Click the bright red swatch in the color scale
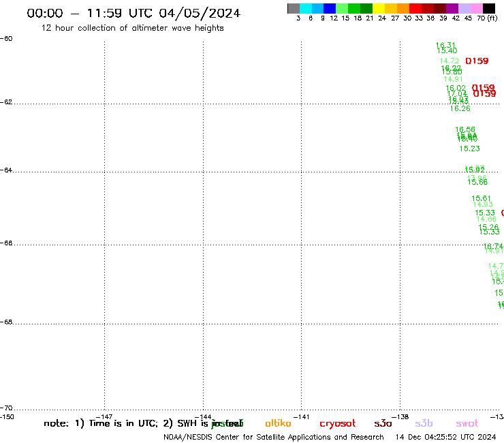This screenshot has height=443, width=504. pyautogui.click(x=415, y=8)
